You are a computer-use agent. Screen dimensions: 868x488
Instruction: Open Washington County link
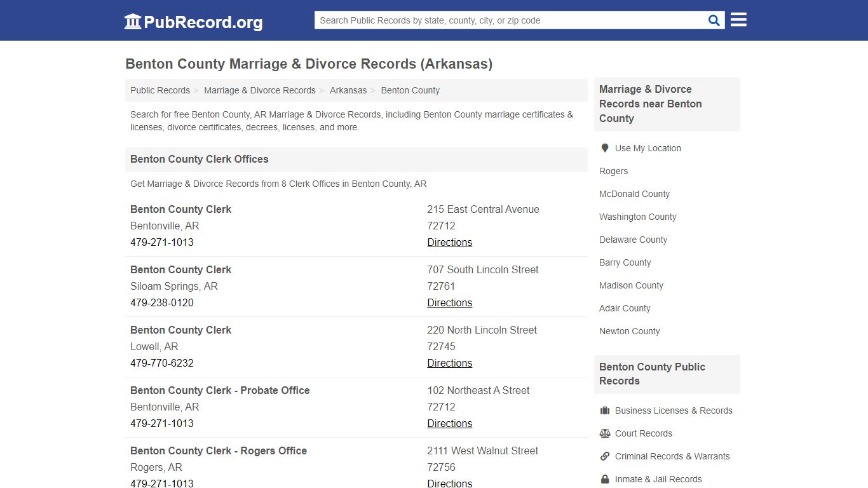(637, 217)
